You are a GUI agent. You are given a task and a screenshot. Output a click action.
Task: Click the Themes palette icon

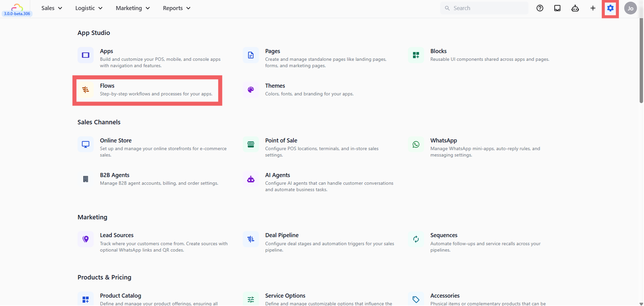click(251, 90)
